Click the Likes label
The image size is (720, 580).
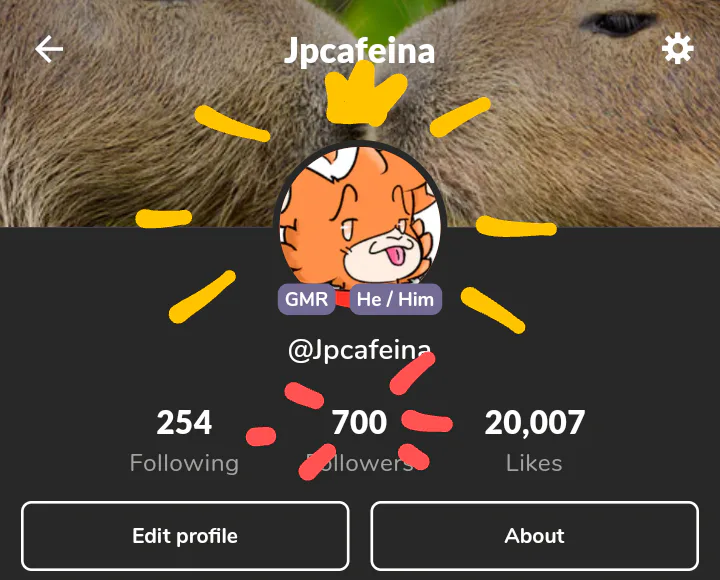534,463
